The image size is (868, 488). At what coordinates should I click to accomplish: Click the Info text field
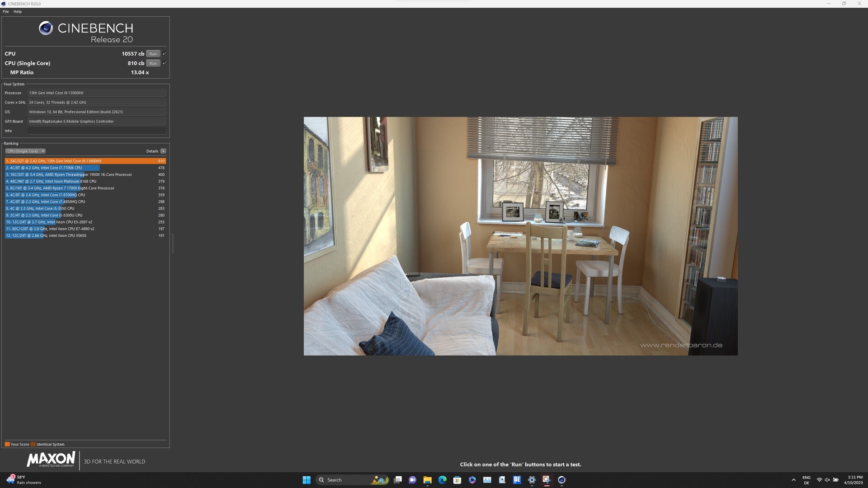96,131
